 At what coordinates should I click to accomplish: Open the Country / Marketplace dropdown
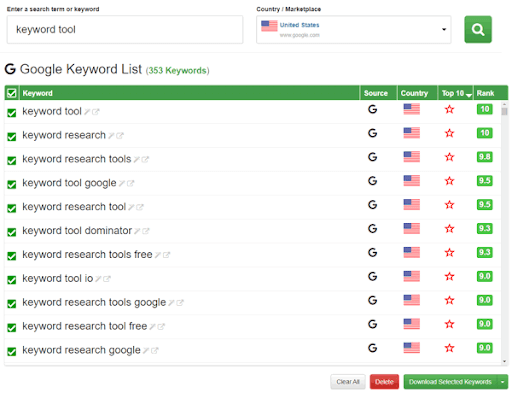click(354, 29)
